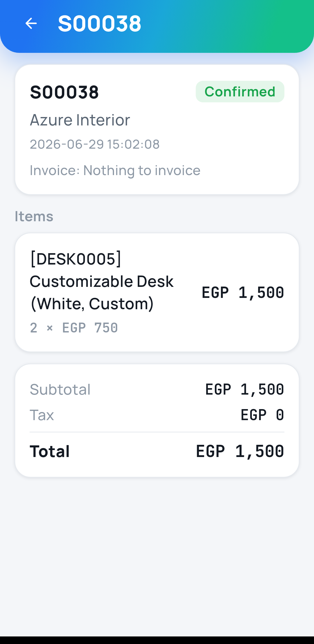Tap the quantity line 2 × EGP 750
Screen dimensions: 314x644
click(74, 328)
